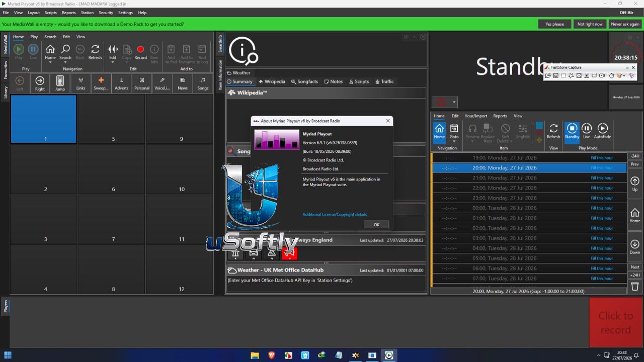
Task: Open the Jump keypad
Action: pyautogui.click(x=60, y=83)
